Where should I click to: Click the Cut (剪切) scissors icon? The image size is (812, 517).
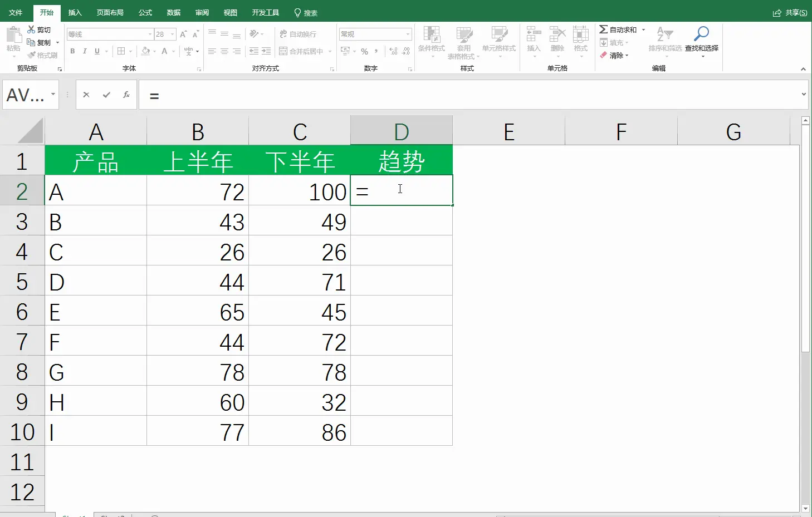31,29
